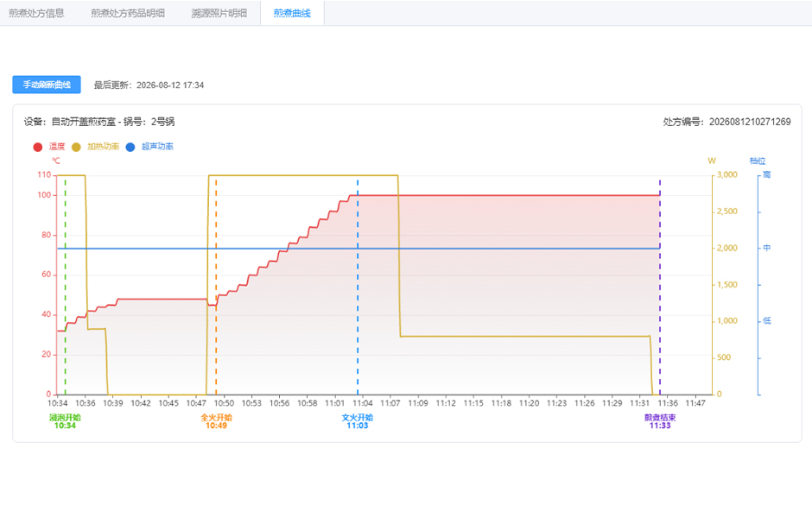Toggle the yellow 加热功率 legend dot
812x518 pixels.
point(76,147)
